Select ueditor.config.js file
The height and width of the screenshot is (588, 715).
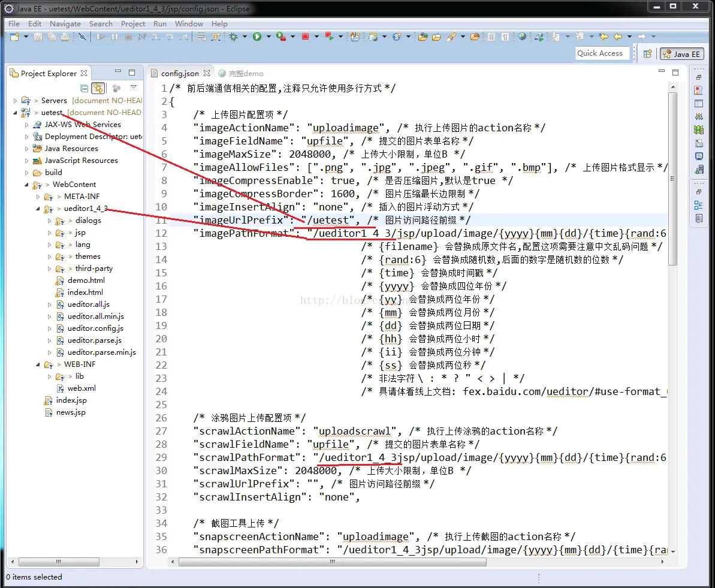click(95, 328)
